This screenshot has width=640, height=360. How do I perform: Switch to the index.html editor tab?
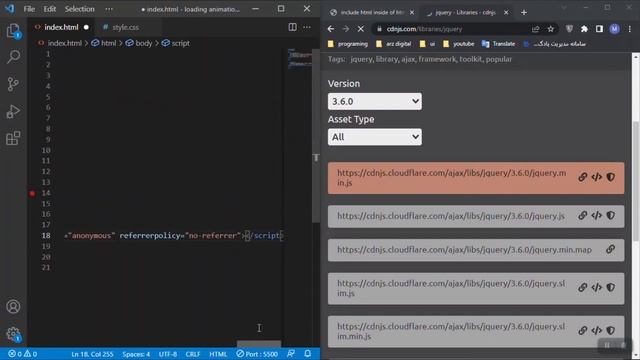pyautogui.click(x=61, y=27)
